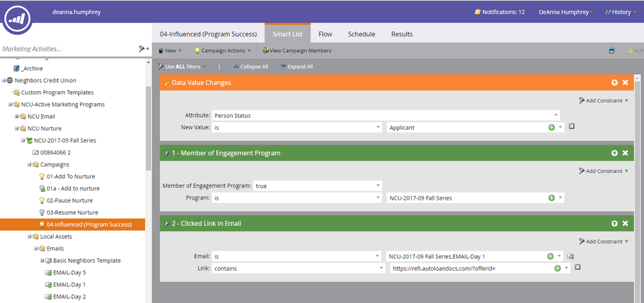
Task: Open the History menu
Action: tap(619, 12)
